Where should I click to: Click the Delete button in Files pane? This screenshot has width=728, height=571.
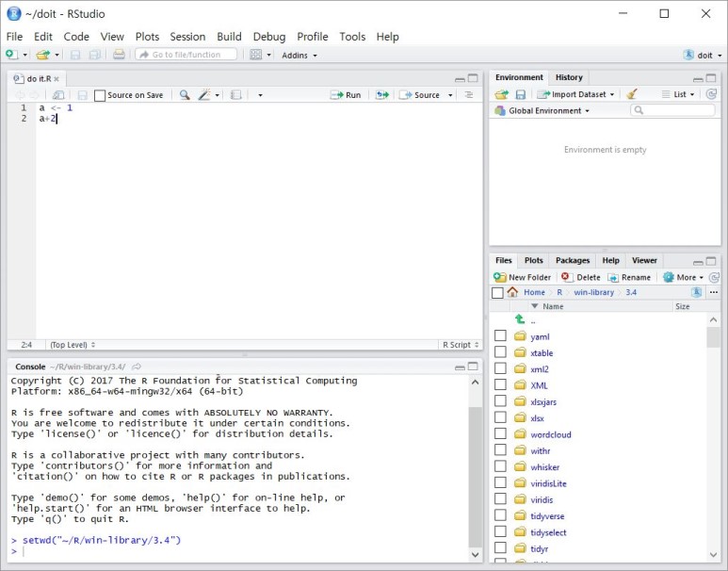pos(581,277)
